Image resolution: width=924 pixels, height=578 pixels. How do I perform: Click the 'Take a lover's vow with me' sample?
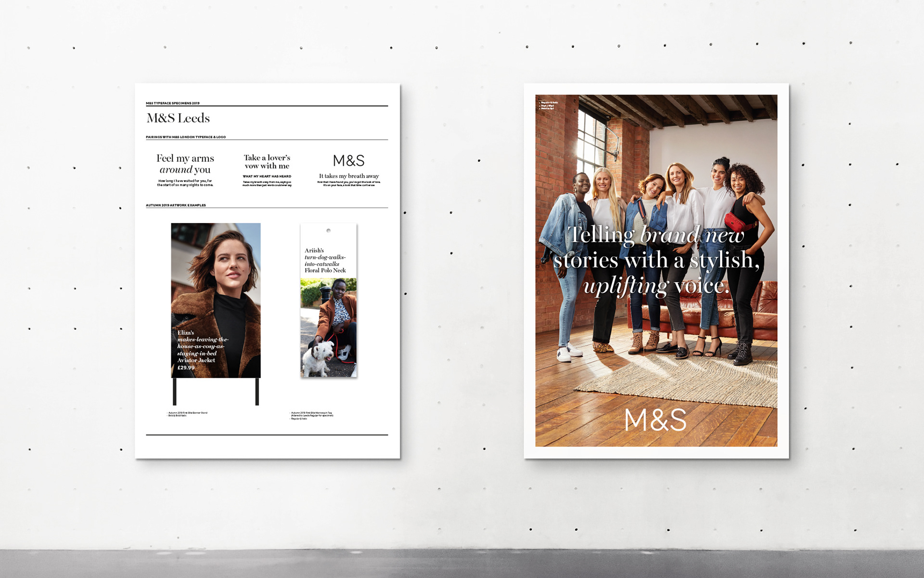click(267, 162)
